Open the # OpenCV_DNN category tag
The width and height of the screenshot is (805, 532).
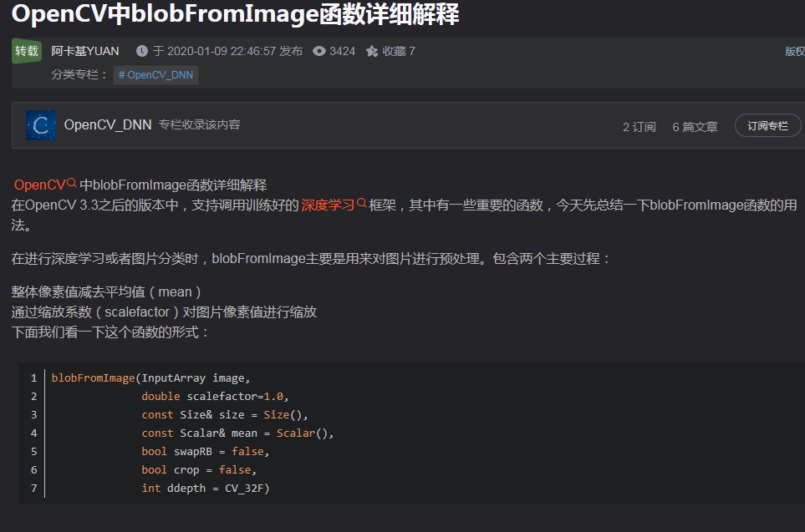156,74
